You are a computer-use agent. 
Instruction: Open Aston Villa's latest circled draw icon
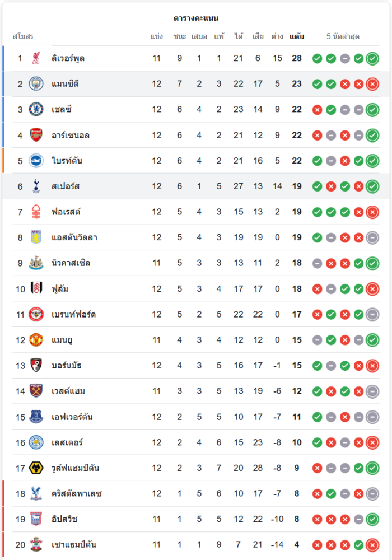click(372, 237)
